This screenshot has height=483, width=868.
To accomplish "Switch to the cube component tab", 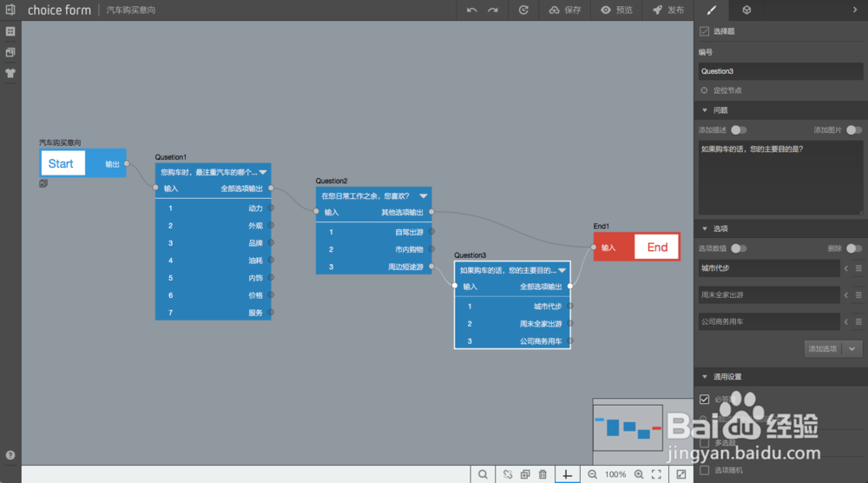I will pyautogui.click(x=746, y=10).
